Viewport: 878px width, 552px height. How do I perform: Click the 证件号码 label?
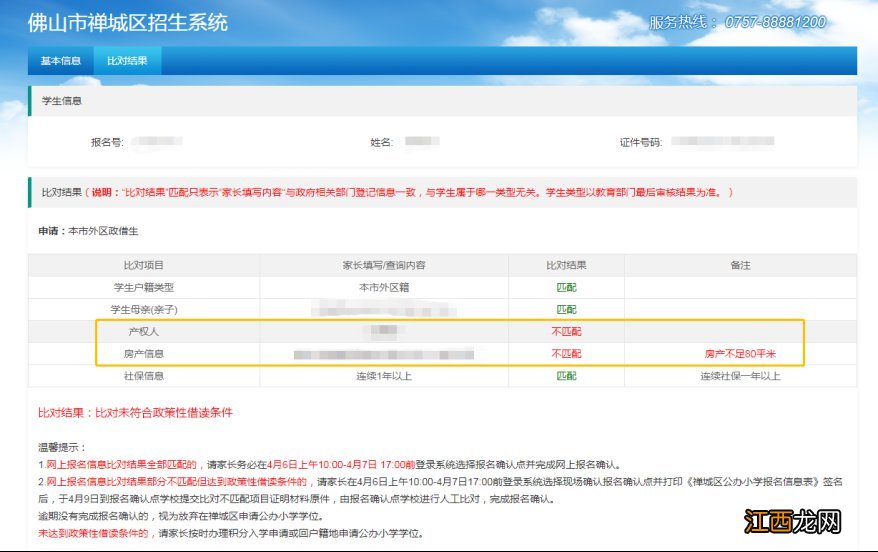click(641, 142)
